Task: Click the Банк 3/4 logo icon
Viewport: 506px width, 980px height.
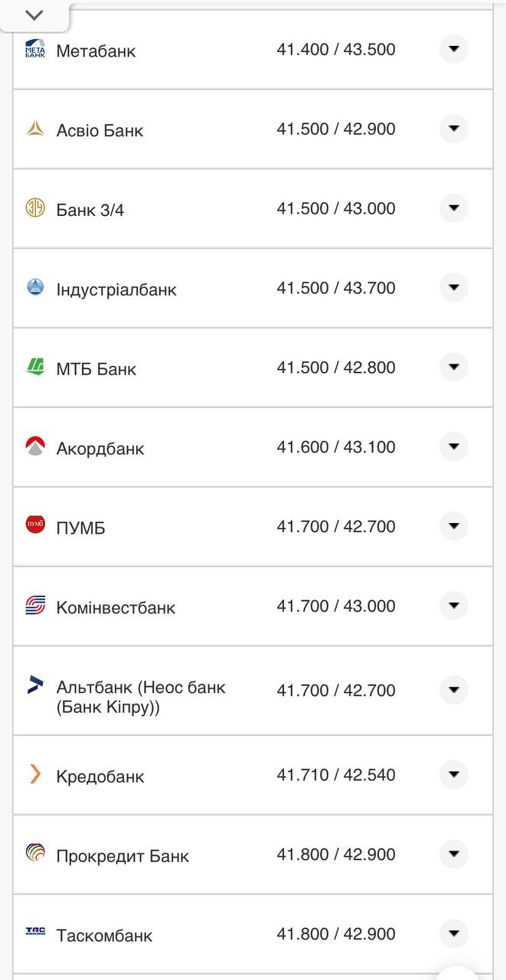Action: point(35,208)
